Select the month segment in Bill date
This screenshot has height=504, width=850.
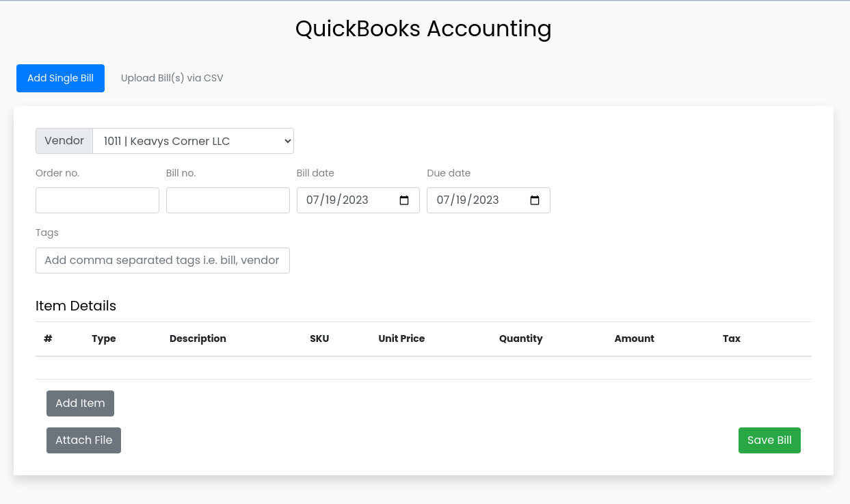click(x=313, y=200)
